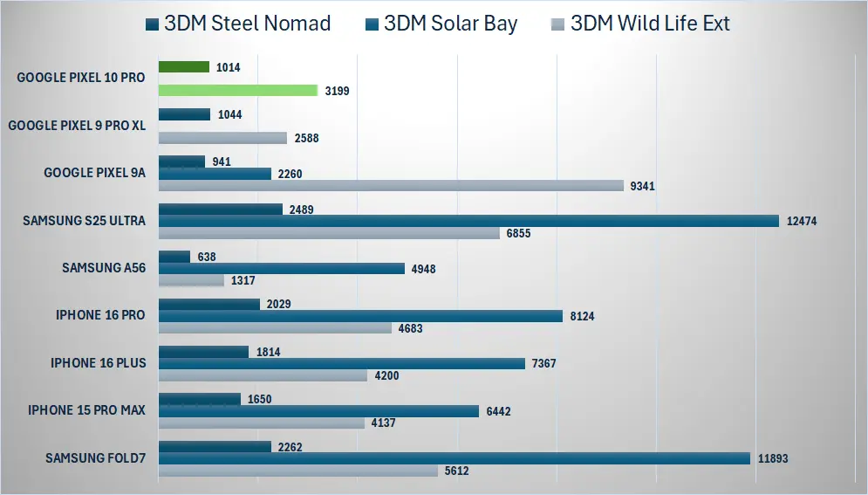
Task: Select the S25 Ultra Steel Nomad bar
Action: pos(221,210)
